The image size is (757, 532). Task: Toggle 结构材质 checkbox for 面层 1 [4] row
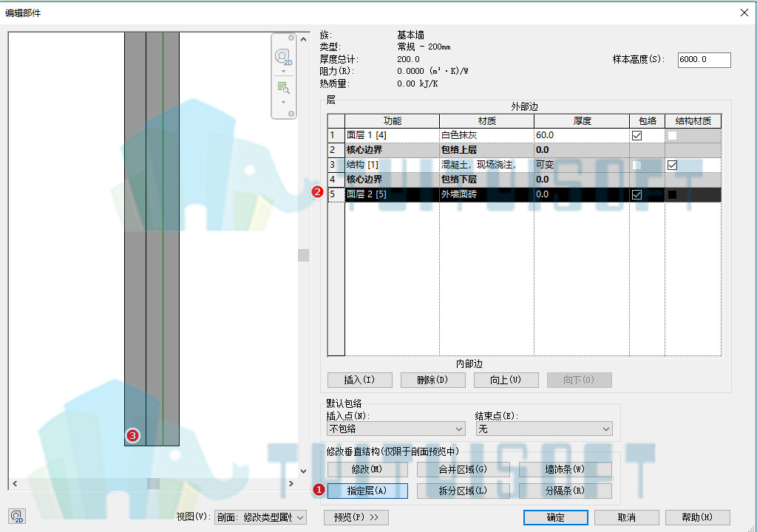[672, 136]
